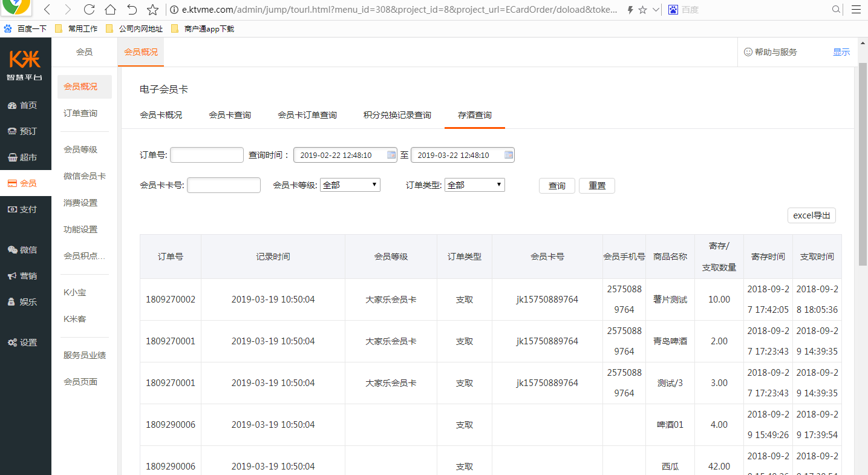Click the lightning speed-mode icon in address bar
This screenshot has width=868, height=475.
coord(630,10)
